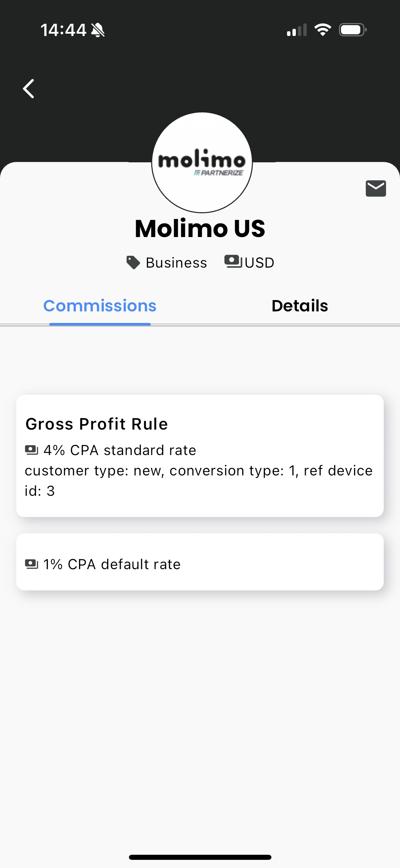The width and height of the screenshot is (400, 868).
Task: Tap the cellular signal bars
Action: pos(297,30)
